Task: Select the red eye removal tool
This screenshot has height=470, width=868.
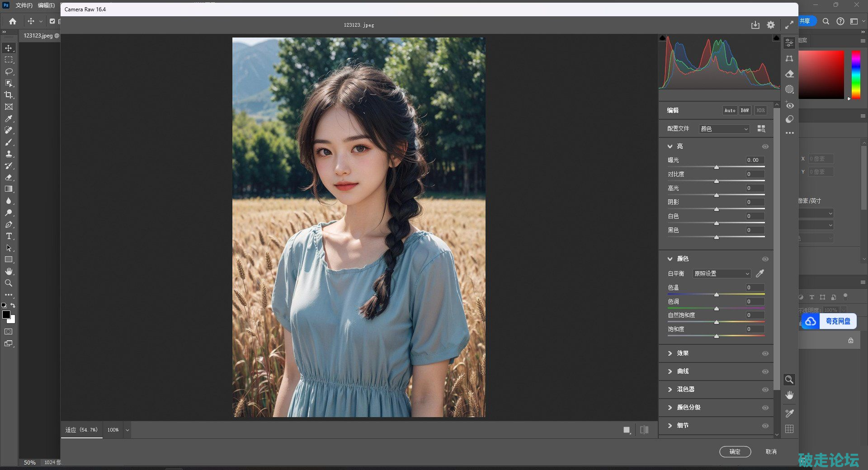Action: 789,106
